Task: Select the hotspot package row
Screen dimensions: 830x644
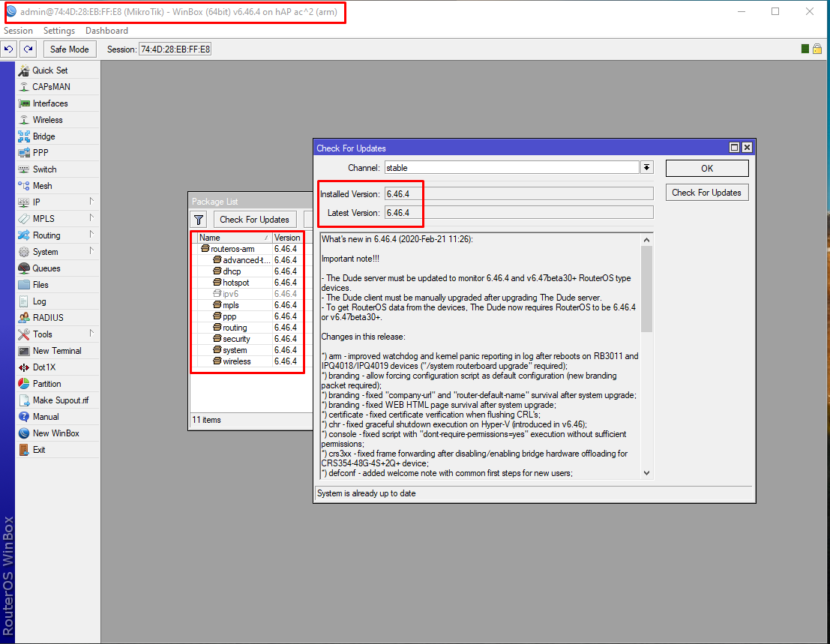Action: pyautogui.click(x=247, y=283)
